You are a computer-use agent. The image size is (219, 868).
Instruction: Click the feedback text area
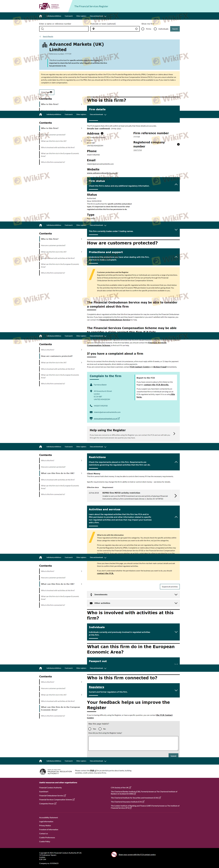pyautogui.click(x=133, y=743)
